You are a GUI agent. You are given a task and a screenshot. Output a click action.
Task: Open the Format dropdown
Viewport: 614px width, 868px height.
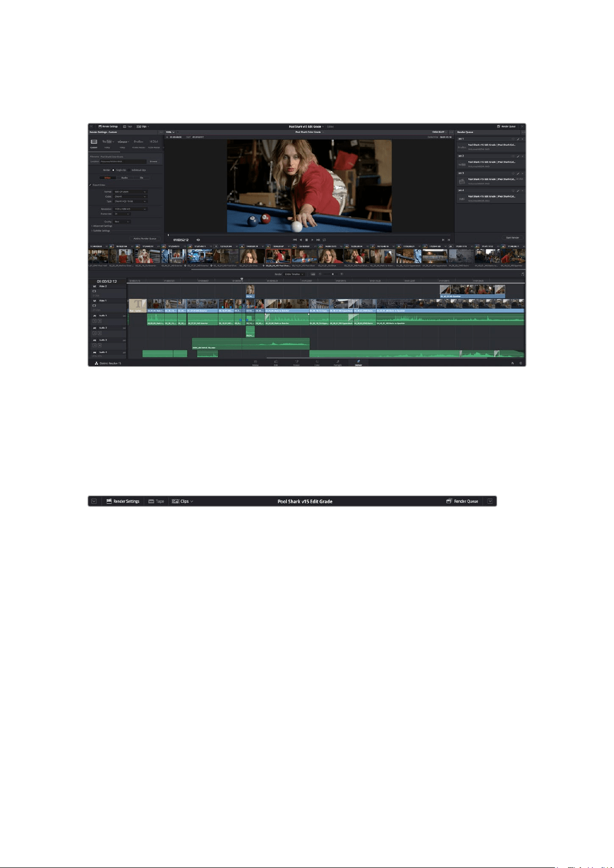pyautogui.click(x=130, y=192)
